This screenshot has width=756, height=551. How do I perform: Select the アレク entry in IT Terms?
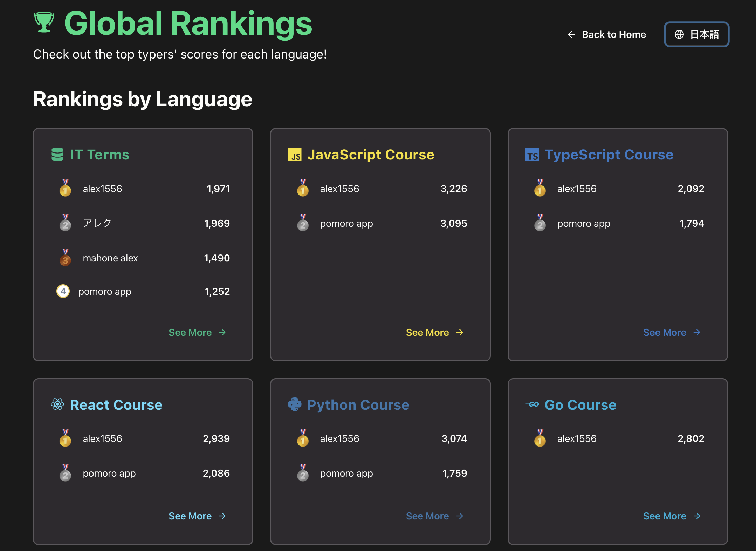(97, 223)
